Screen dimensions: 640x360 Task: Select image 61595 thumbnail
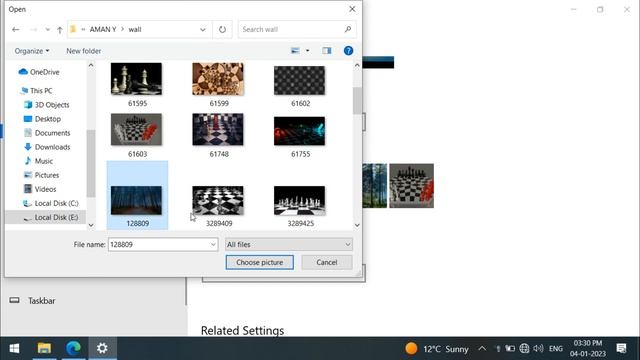pyautogui.click(x=136, y=79)
